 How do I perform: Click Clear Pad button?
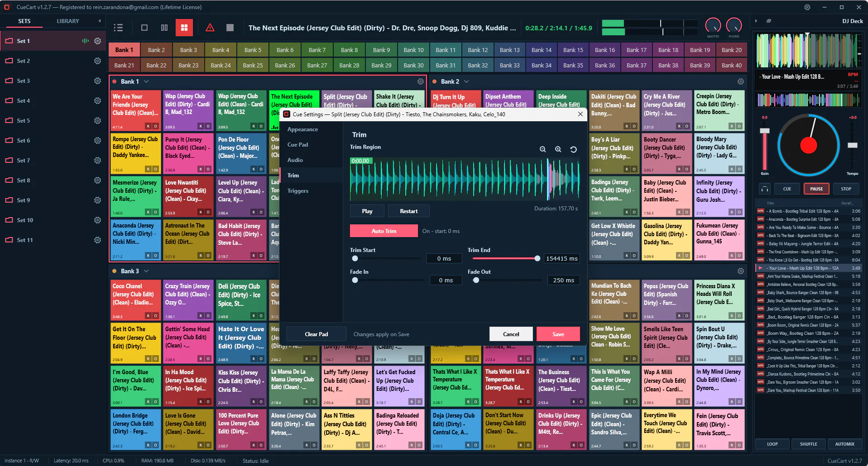click(317, 334)
